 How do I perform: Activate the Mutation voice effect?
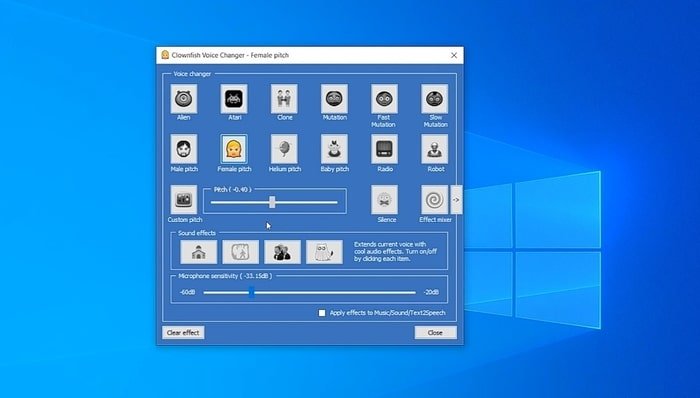click(334, 99)
